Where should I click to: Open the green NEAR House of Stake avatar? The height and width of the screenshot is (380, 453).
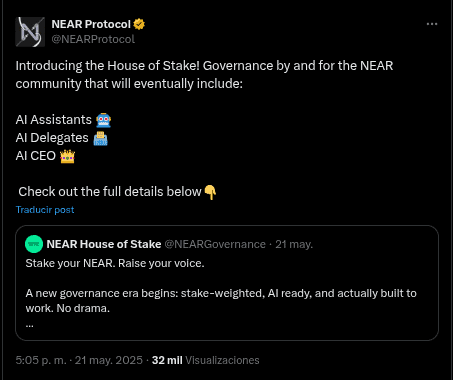pyautogui.click(x=34, y=244)
